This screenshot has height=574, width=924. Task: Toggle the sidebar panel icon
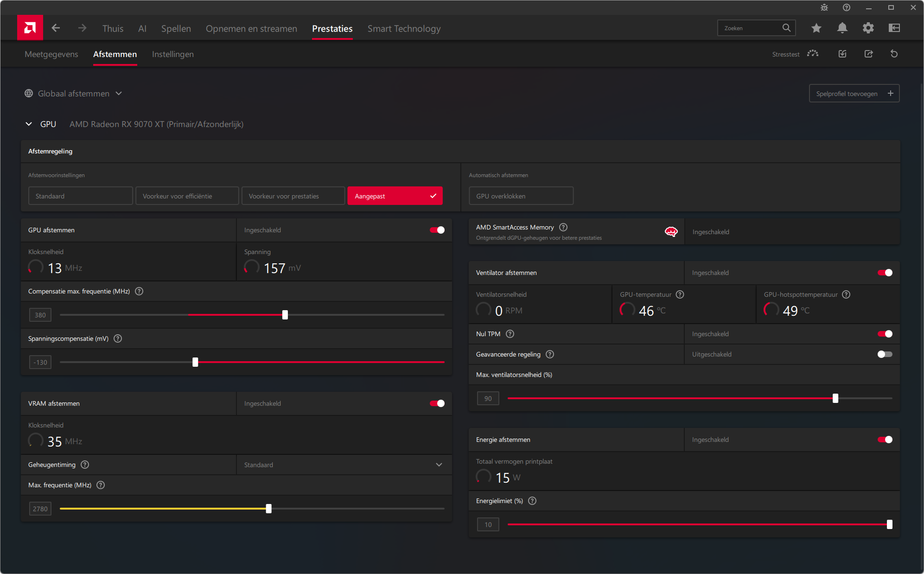(894, 28)
